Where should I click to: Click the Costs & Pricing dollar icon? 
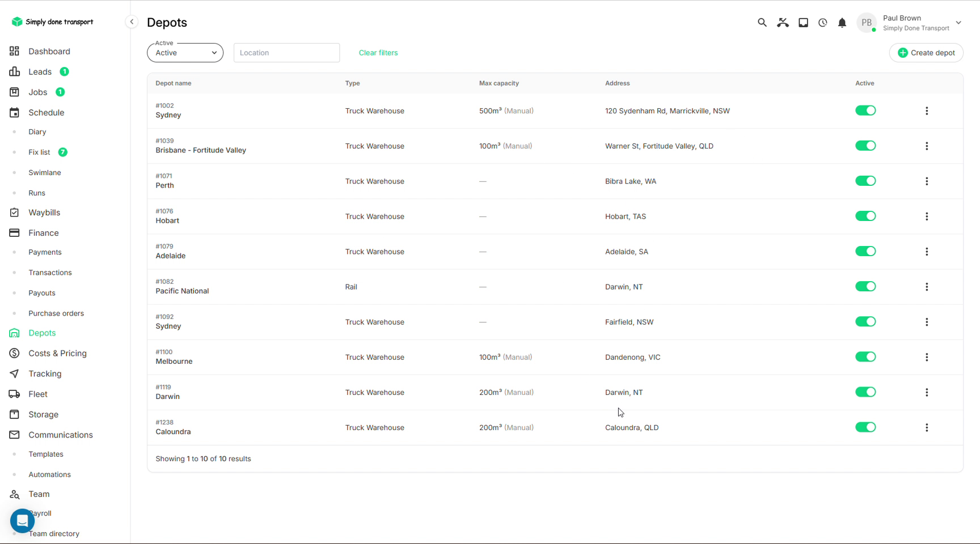coord(14,353)
